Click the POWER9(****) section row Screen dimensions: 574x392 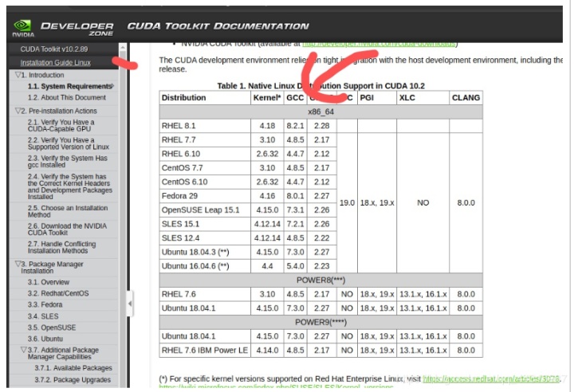point(321,323)
